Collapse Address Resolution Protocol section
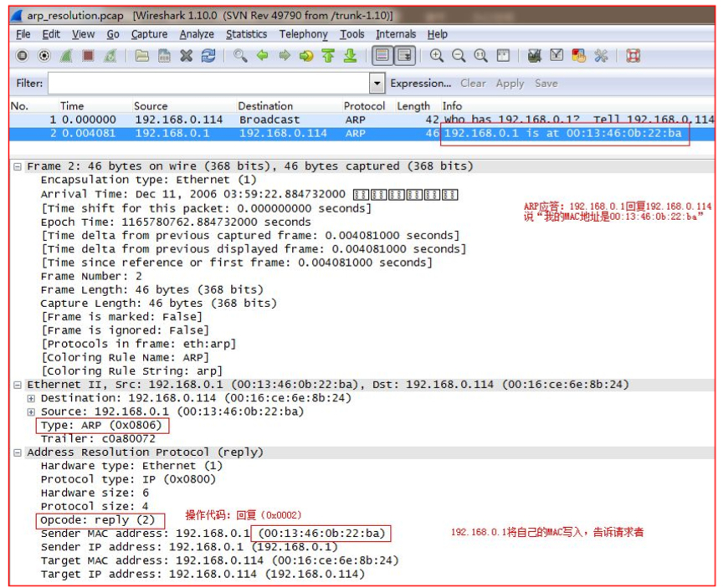The height and width of the screenshot is (588, 728). coord(18,453)
